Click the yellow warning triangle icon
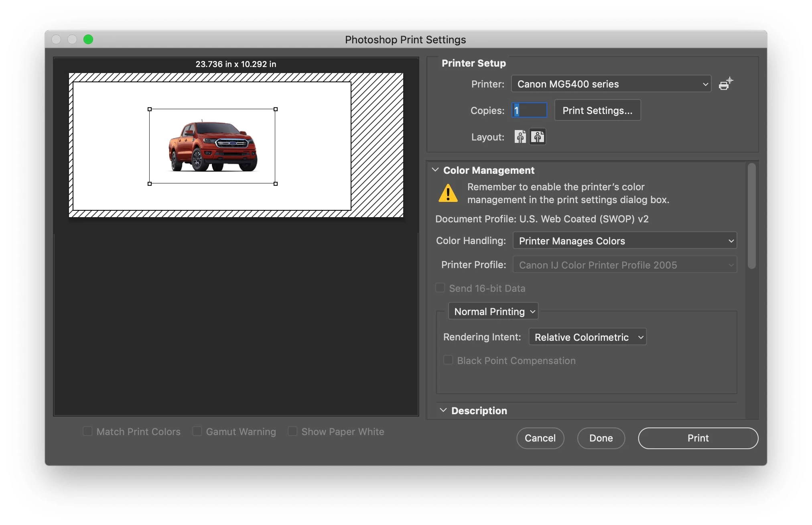This screenshot has width=812, height=525. coord(448,193)
